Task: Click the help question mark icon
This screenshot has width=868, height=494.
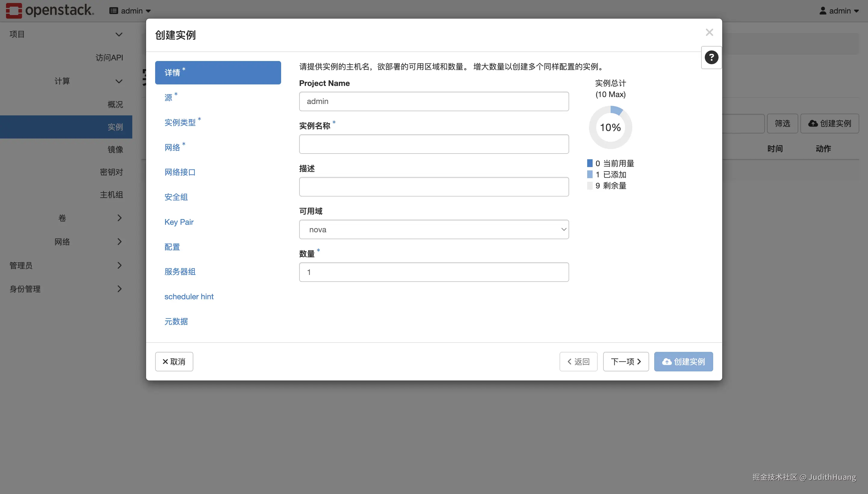Action: [711, 57]
